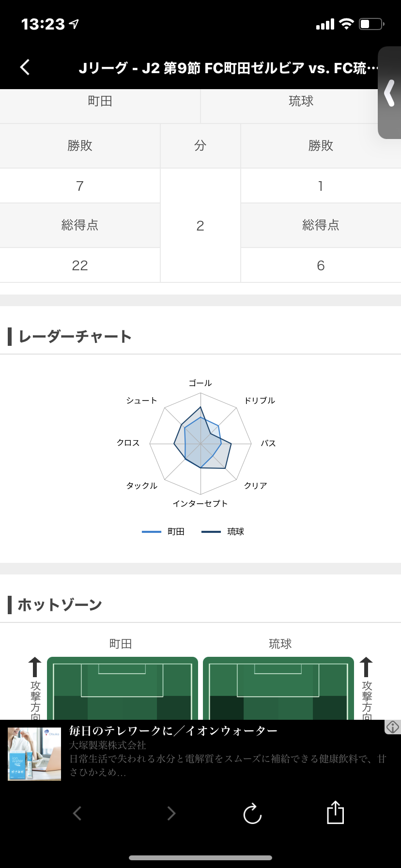This screenshot has height=868, width=401.
Task: Toggle 琉球 series in radar legend
Action: [x=223, y=532]
